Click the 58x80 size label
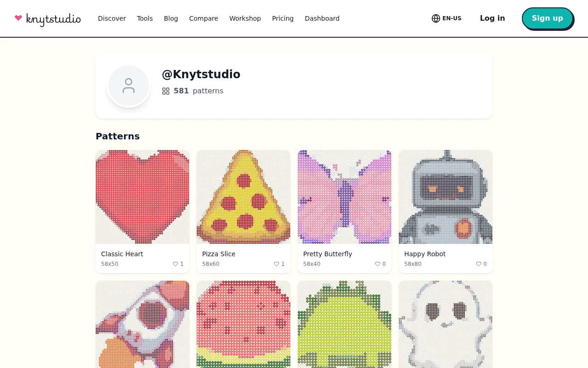 point(413,264)
